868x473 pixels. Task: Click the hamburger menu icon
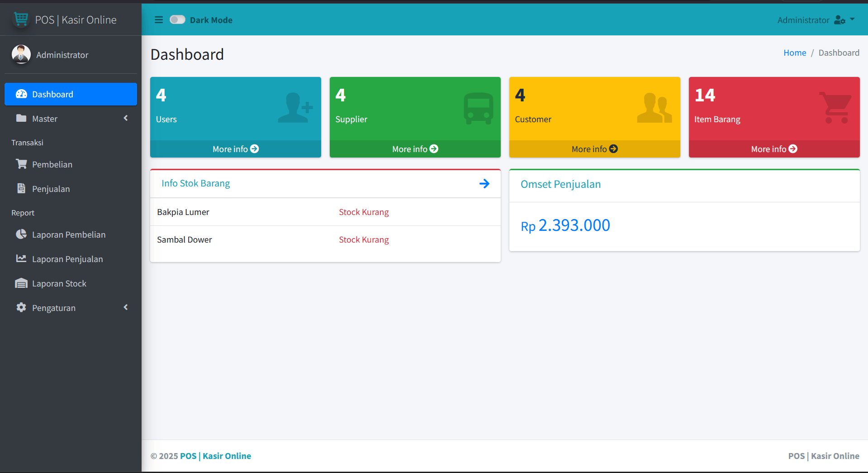[159, 20]
